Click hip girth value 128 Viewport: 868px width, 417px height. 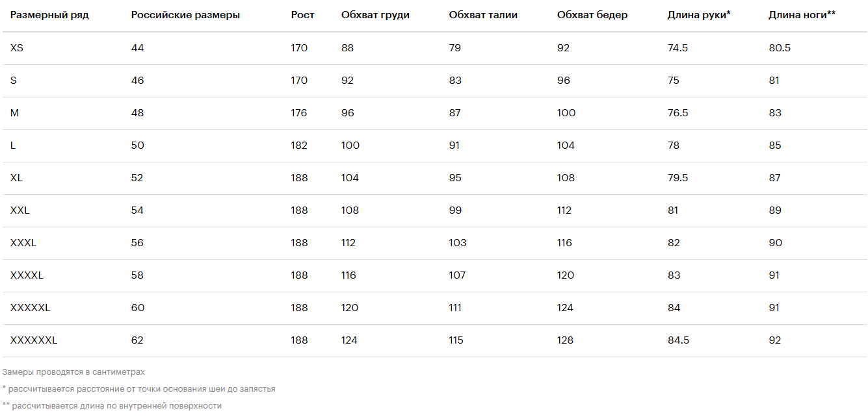pyautogui.click(x=566, y=340)
